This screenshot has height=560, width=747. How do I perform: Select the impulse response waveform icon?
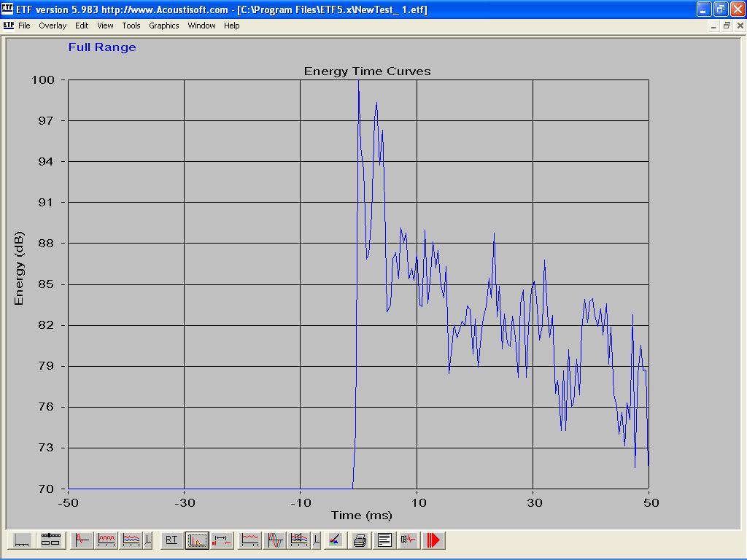pyautogui.click(x=82, y=540)
